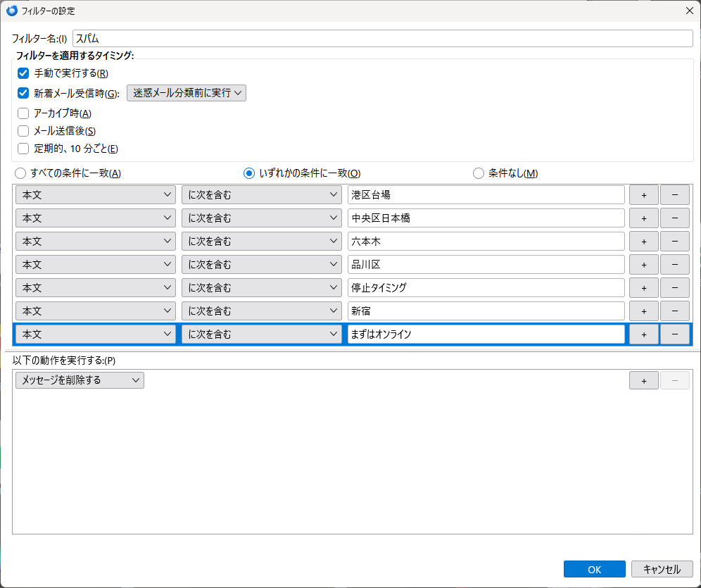Add condition after 六本木 row
The image size is (701, 588).
point(644,242)
